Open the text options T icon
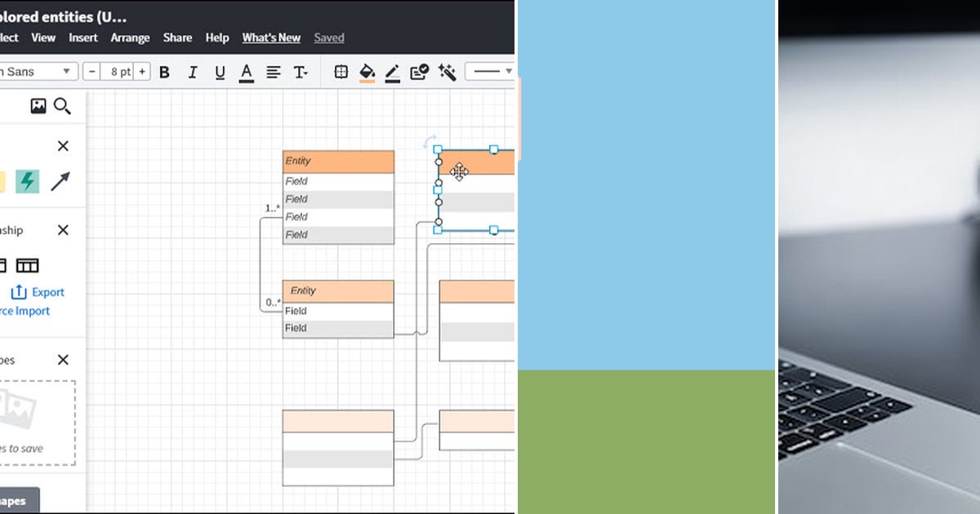This screenshot has height=514, width=980. point(300,72)
